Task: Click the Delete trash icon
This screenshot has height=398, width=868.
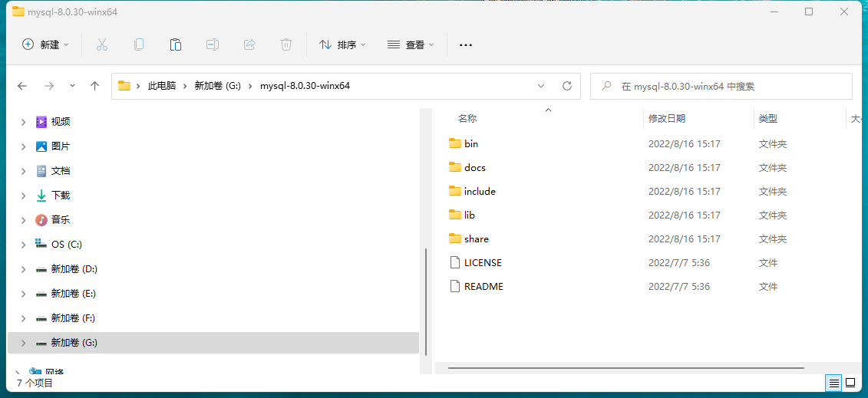Action: click(286, 44)
